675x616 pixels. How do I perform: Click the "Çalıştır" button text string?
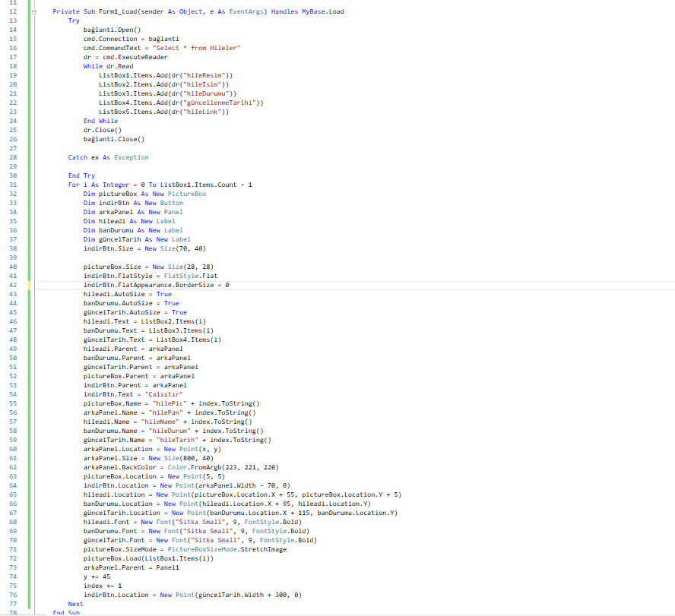(164, 394)
